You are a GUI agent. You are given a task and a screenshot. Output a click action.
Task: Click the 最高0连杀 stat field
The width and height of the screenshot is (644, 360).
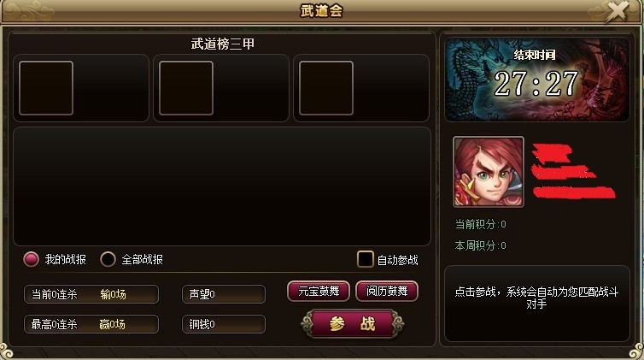[x=91, y=324]
